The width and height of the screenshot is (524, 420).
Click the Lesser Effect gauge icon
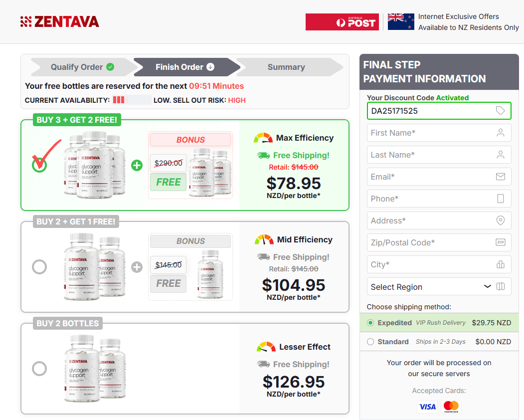coord(266,347)
